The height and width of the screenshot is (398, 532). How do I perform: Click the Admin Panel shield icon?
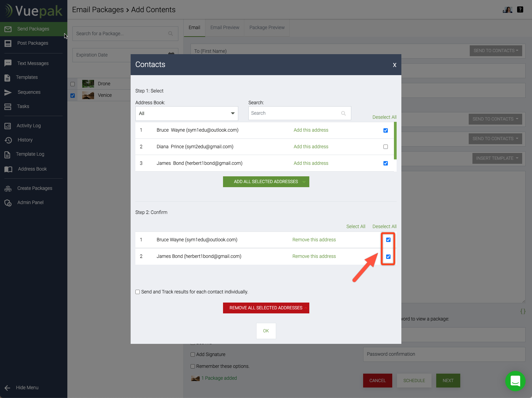(x=8, y=203)
